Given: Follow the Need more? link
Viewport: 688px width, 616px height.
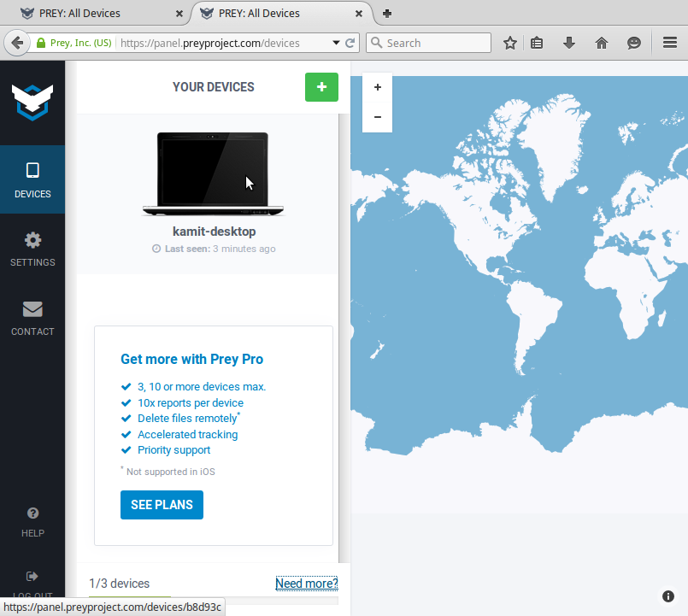Looking at the screenshot, I should [307, 583].
